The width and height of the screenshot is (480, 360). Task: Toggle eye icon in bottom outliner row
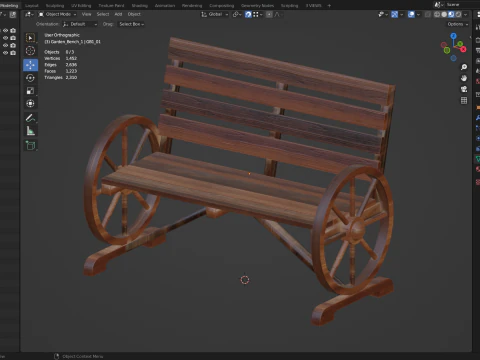pyautogui.click(x=5, y=53)
